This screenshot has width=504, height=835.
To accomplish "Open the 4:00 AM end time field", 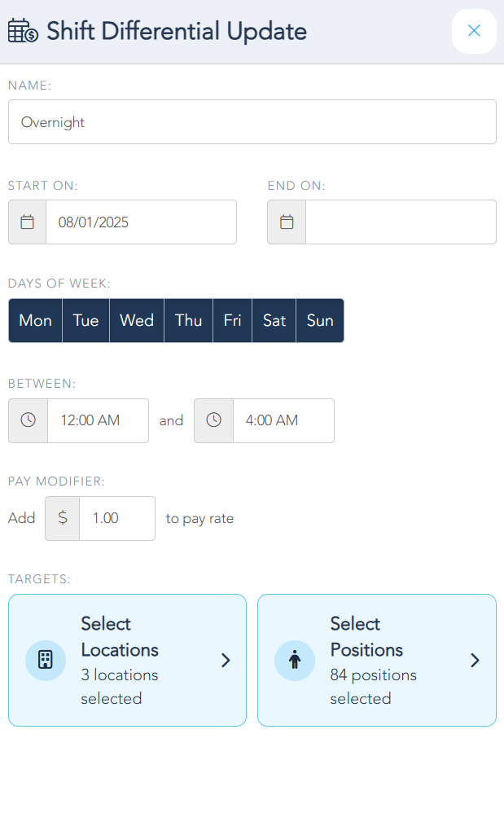I will (283, 420).
